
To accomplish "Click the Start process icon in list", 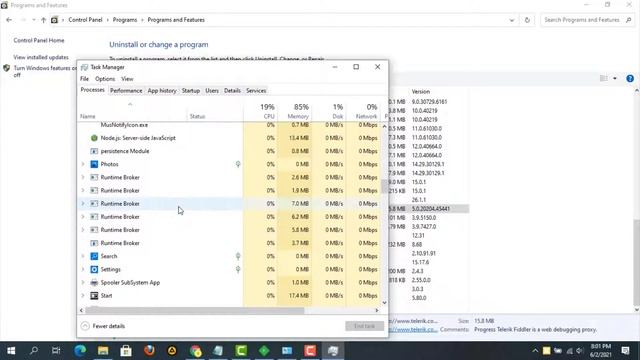I will (x=94, y=296).
